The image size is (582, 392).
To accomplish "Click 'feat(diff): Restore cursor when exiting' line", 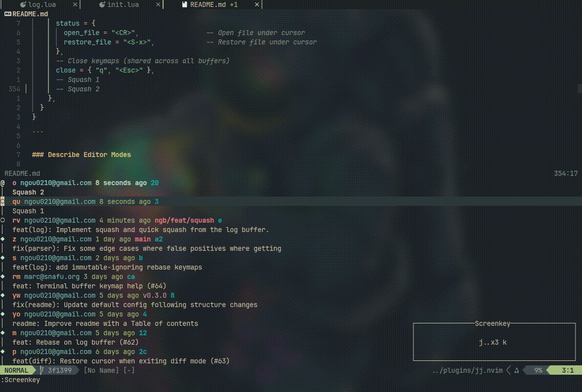I will [121, 361].
